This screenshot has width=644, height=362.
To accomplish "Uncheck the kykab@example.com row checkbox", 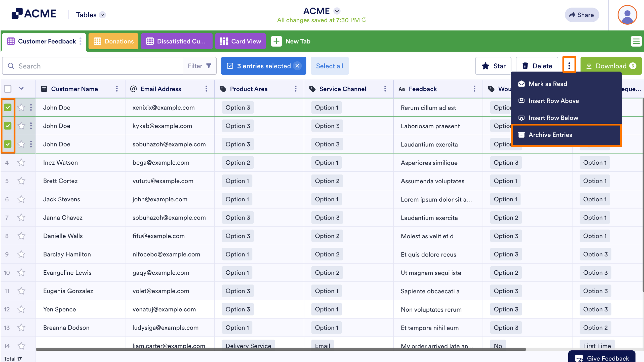I will pyautogui.click(x=8, y=126).
